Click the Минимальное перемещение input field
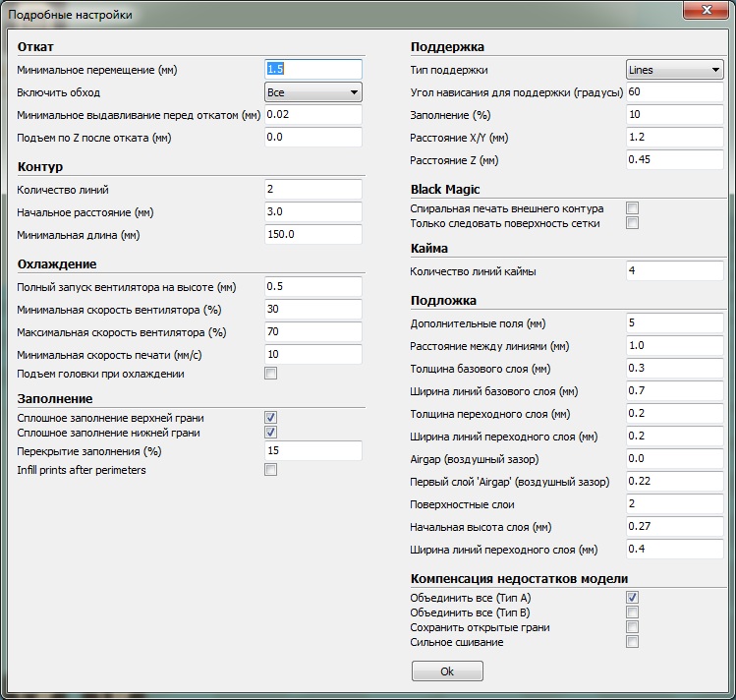Screen dimensions: 736x700 point(313,69)
